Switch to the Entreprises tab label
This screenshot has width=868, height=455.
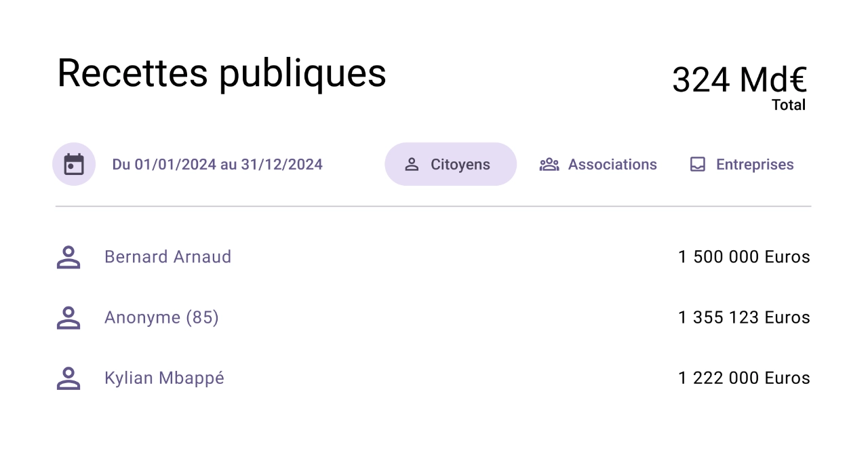[755, 164]
